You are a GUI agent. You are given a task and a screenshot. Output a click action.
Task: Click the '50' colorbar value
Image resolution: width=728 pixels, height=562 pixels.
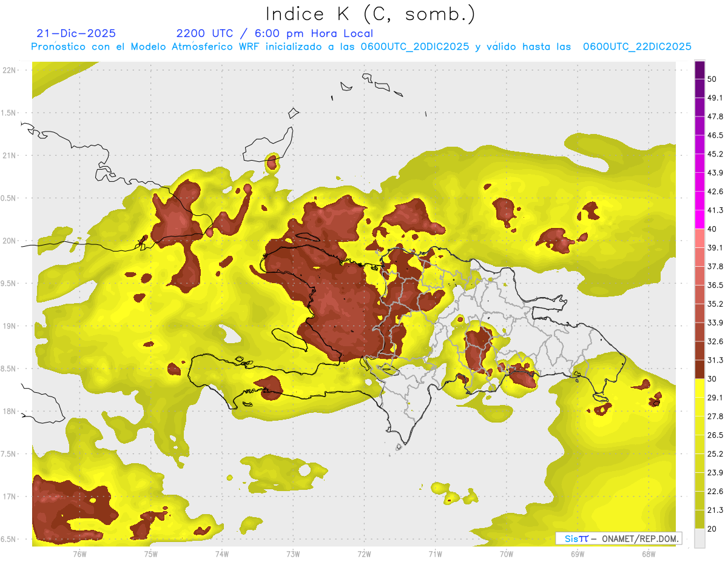coord(712,79)
